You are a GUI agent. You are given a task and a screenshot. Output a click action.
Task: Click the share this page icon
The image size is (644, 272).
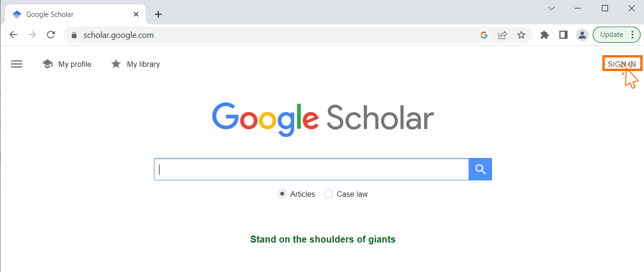coord(503,35)
